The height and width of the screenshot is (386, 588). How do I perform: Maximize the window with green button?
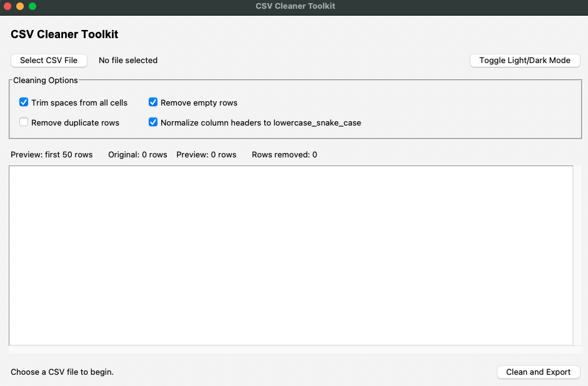coord(32,6)
